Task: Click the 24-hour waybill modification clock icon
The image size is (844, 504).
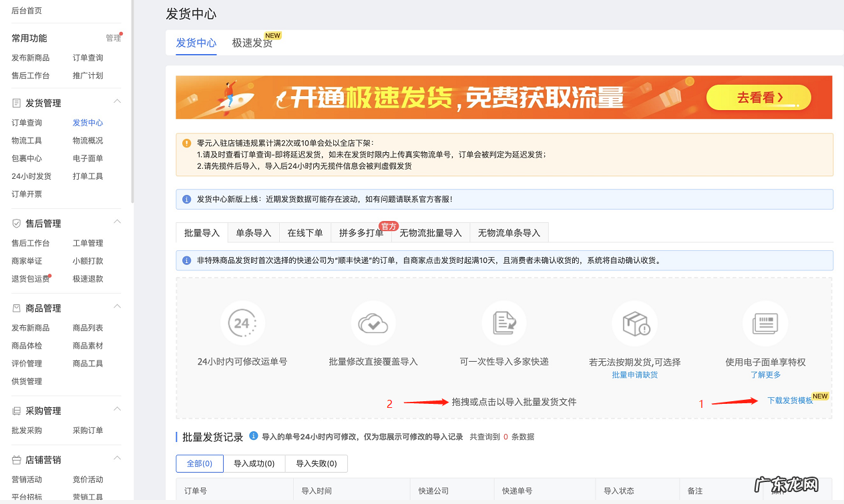Action: 242,323
